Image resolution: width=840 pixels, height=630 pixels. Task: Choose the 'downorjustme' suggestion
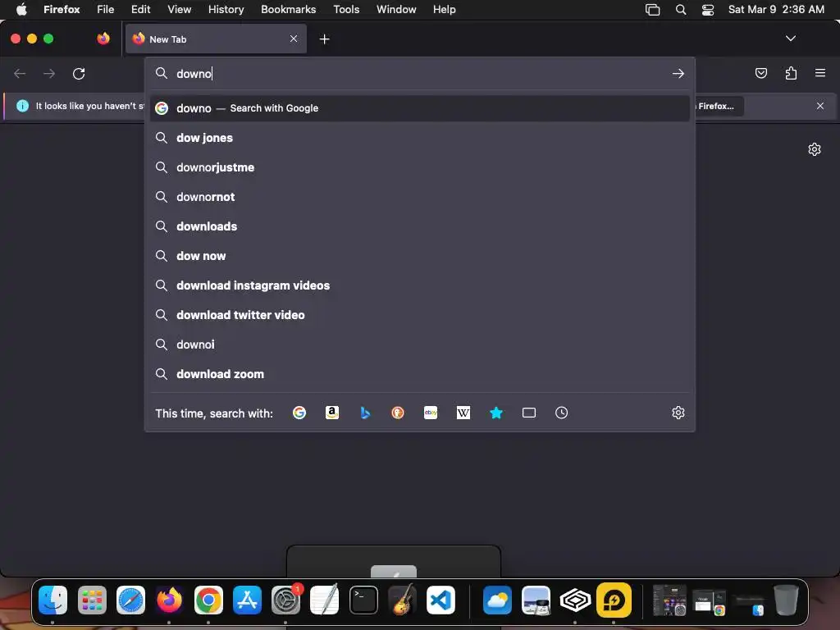[419, 167]
